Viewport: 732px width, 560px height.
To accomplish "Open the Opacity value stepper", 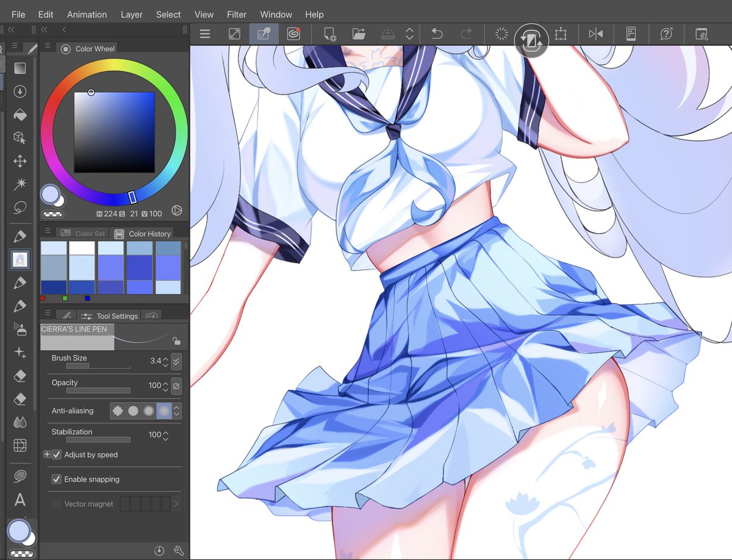I will point(166,386).
